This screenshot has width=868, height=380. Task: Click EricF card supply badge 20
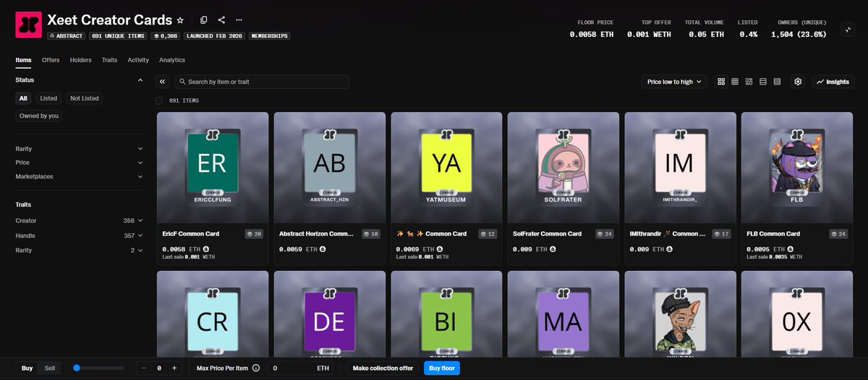(x=255, y=234)
